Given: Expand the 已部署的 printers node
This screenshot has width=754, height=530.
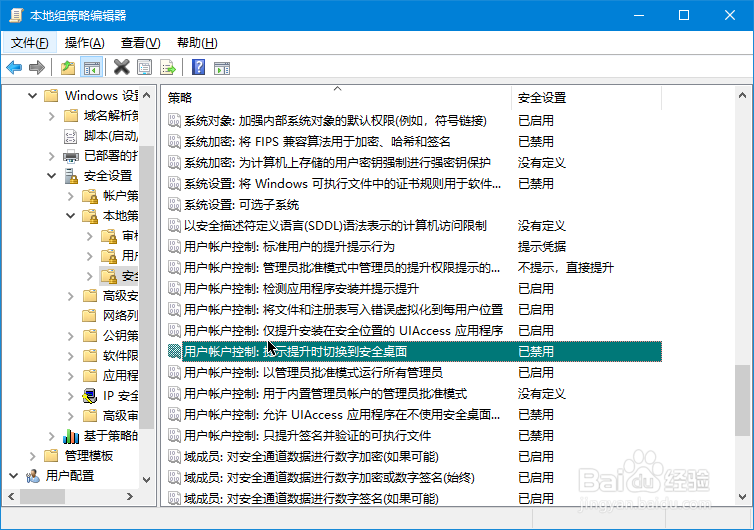Looking at the screenshot, I should pyautogui.click(x=51, y=156).
